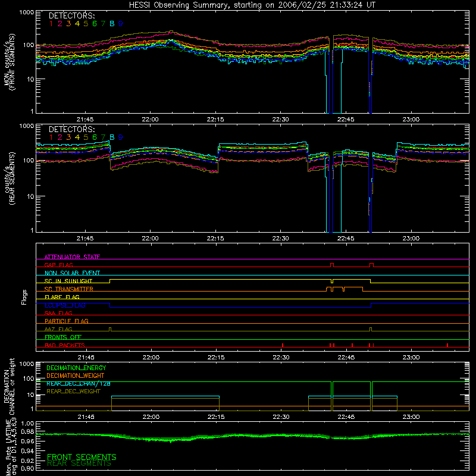
Task: Select detector 5 in front segments legend
Action: pyautogui.click(x=86, y=24)
